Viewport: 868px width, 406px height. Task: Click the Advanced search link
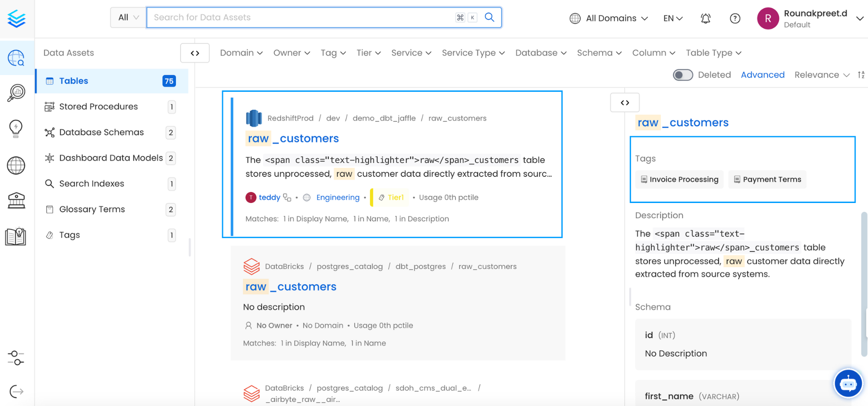[762, 75]
